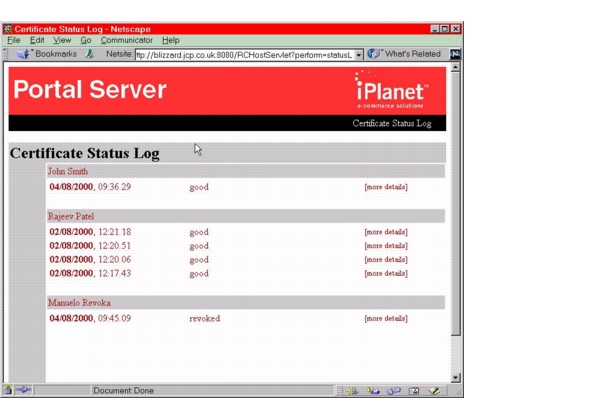
Task: Click the date 02/08/2000, 12:17.43
Action: (90, 273)
